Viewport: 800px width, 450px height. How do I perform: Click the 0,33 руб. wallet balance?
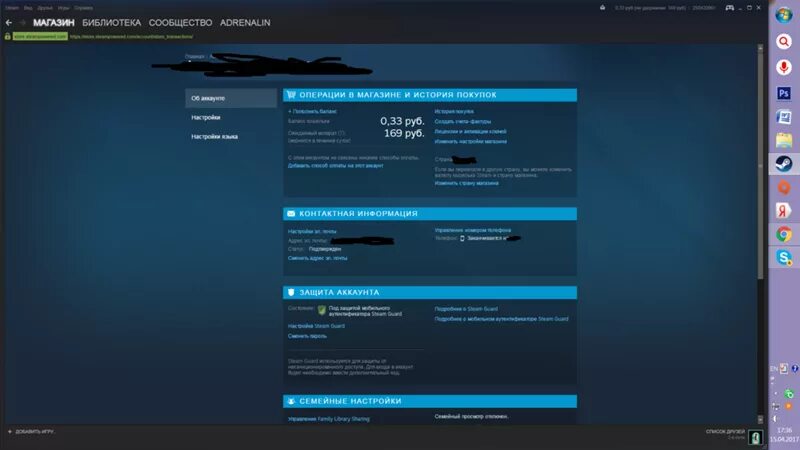click(402, 121)
